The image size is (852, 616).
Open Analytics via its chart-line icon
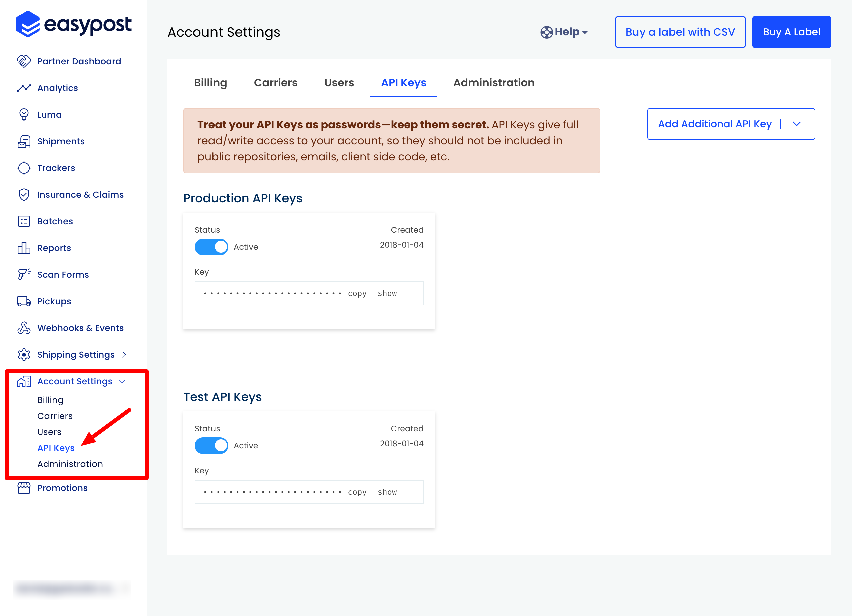pyautogui.click(x=24, y=88)
